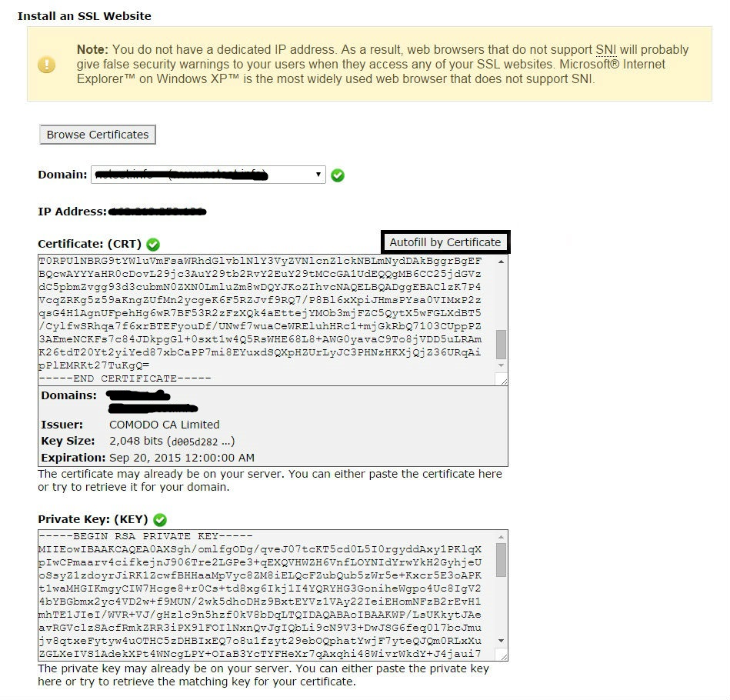Click the green checkmark next to Private Key (KEY)
The width and height of the screenshot is (730, 700).
pos(160,519)
